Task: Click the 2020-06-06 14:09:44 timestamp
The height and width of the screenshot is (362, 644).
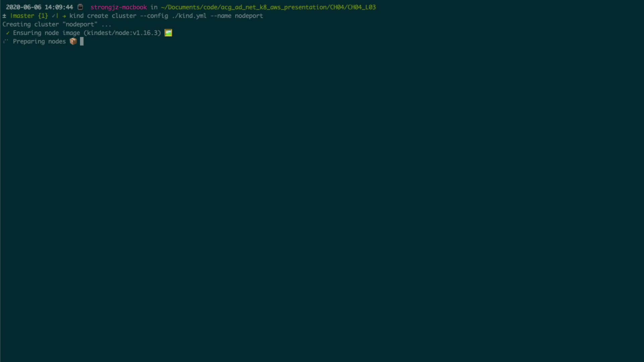Action: coord(39,7)
